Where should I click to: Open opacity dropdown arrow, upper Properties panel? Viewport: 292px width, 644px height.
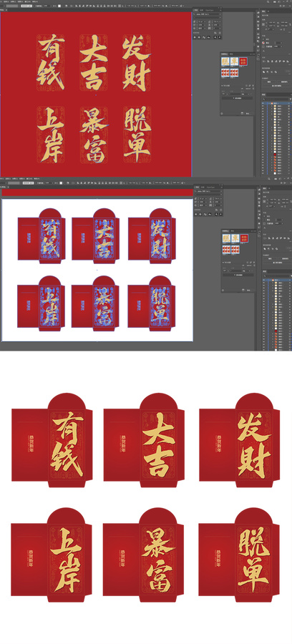[x=282, y=47]
